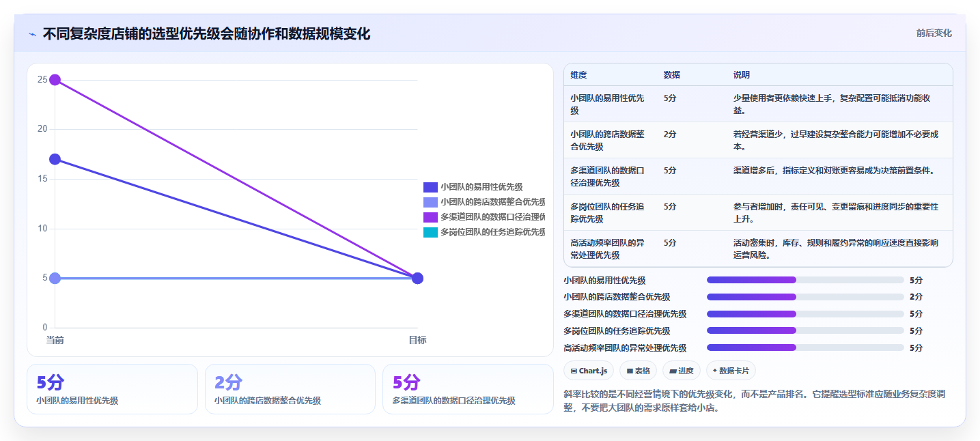Click progress label 高活动频率团队的异常处理优先级
This screenshot has width=980, height=441.
(625, 348)
